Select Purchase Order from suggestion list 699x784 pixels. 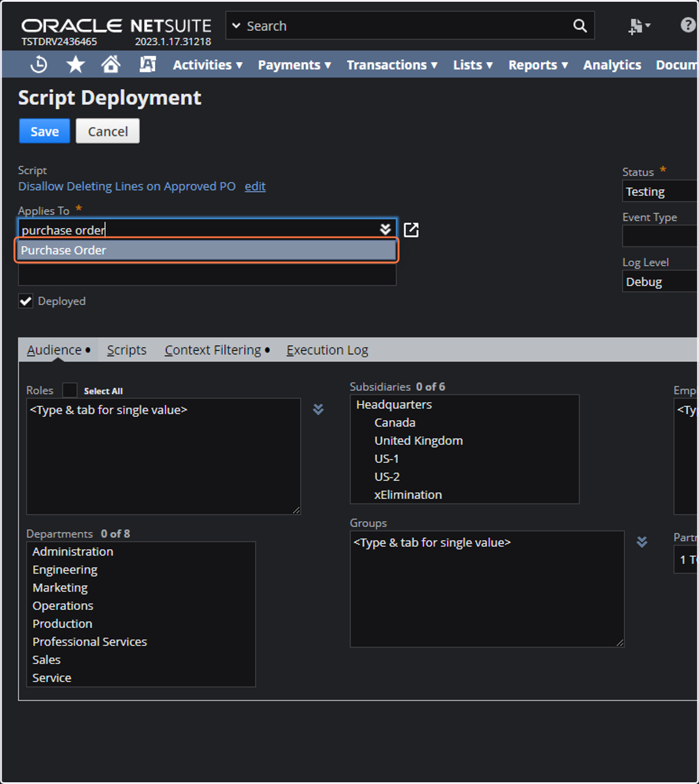[x=207, y=250]
